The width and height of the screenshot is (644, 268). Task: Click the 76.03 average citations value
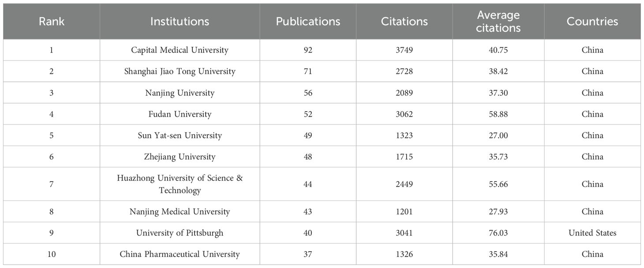pos(498,233)
